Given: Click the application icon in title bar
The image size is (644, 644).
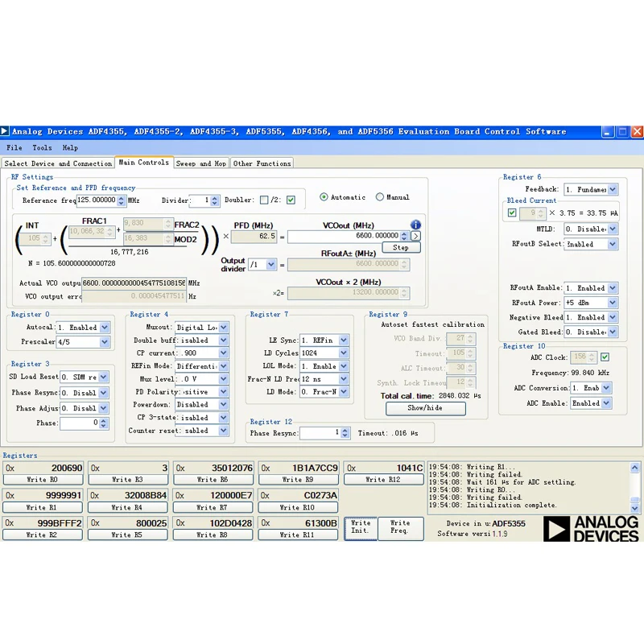Looking at the screenshot, I should pyautogui.click(x=5, y=131).
